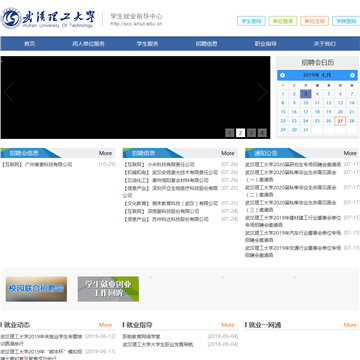
Task: Click the 校园联合招聘会 banner image
Action: [x=36, y=289]
